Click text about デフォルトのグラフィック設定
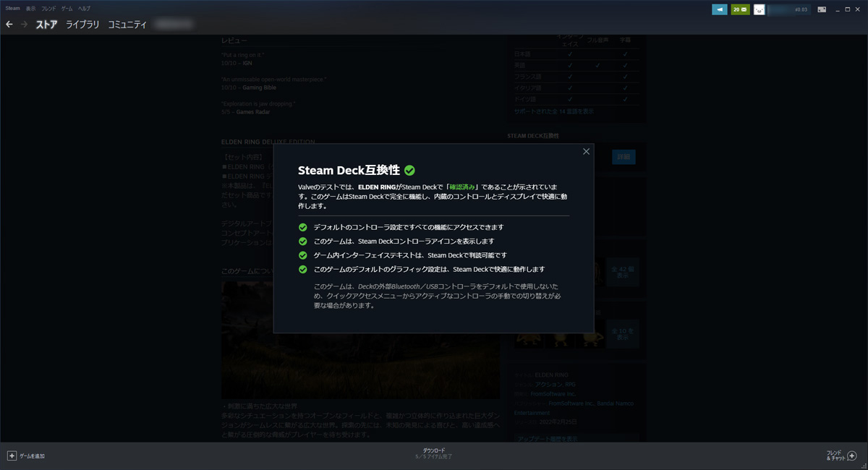The image size is (868, 470). 429,269
